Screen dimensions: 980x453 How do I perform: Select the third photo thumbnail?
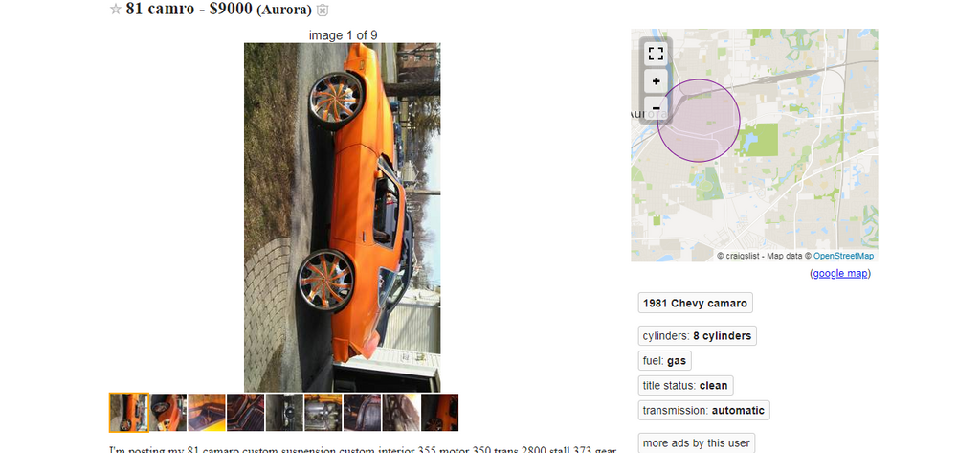click(x=207, y=413)
